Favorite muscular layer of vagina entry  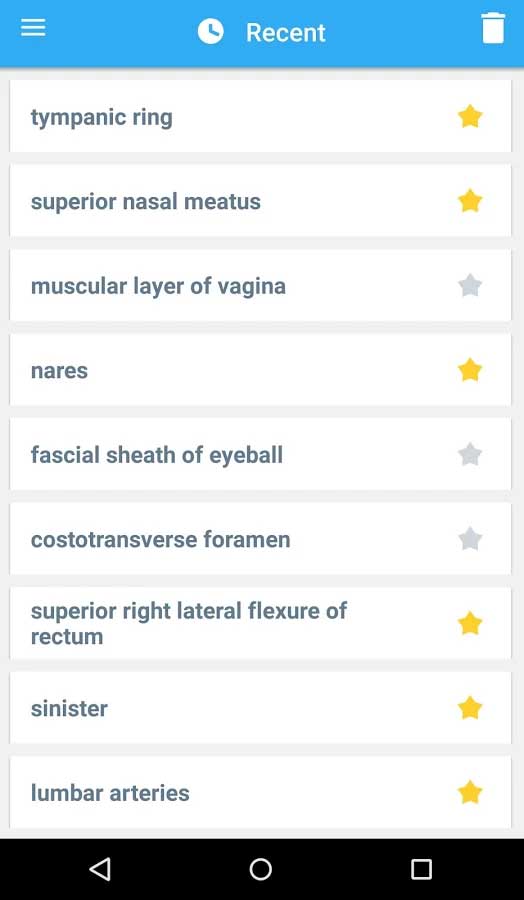tap(470, 285)
